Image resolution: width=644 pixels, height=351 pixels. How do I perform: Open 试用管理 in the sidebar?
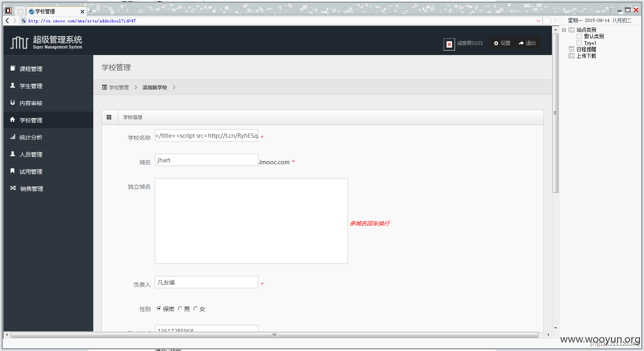pyautogui.click(x=48, y=171)
